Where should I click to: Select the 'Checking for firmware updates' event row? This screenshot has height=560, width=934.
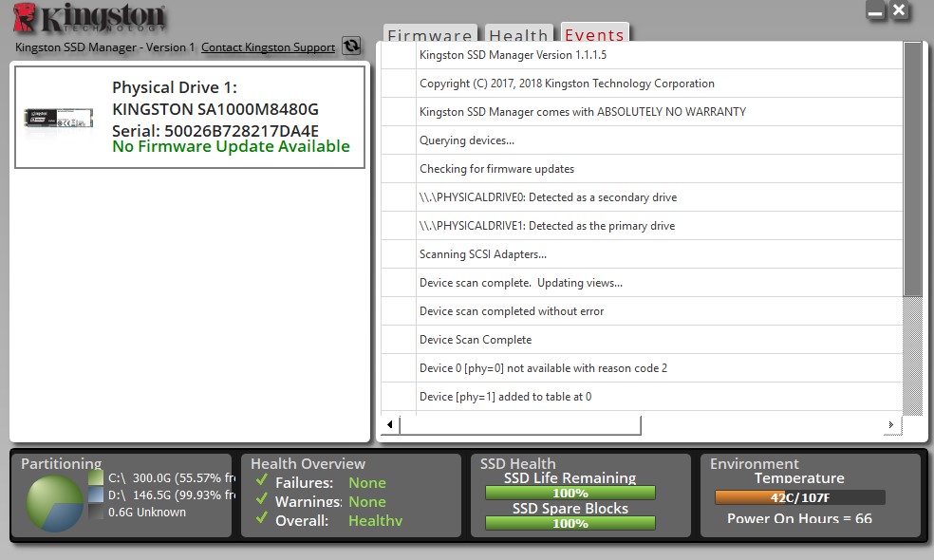642,169
